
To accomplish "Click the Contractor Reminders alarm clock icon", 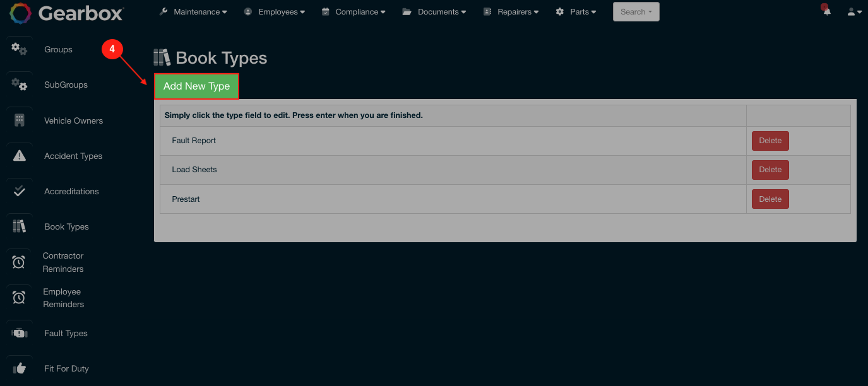I will pos(19,262).
